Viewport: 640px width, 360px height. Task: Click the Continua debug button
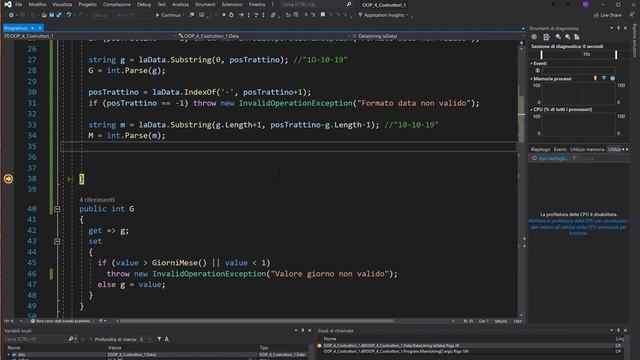coord(169,15)
